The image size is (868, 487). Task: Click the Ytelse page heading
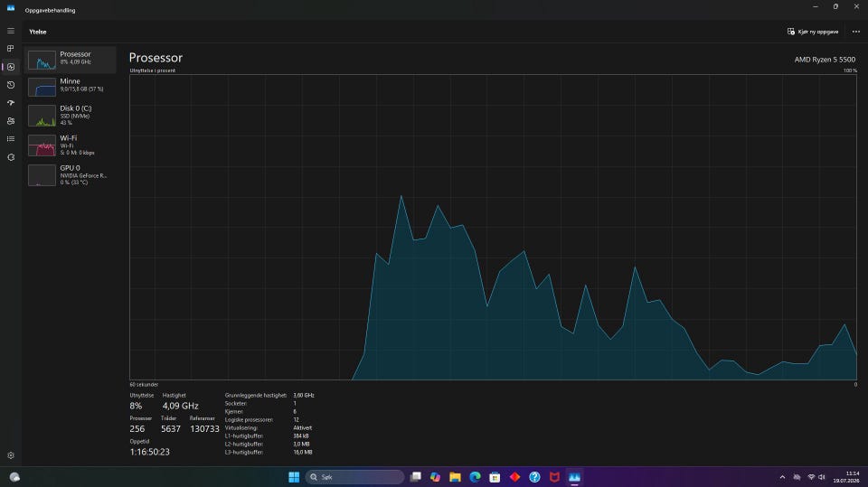(x=38, y=32)
